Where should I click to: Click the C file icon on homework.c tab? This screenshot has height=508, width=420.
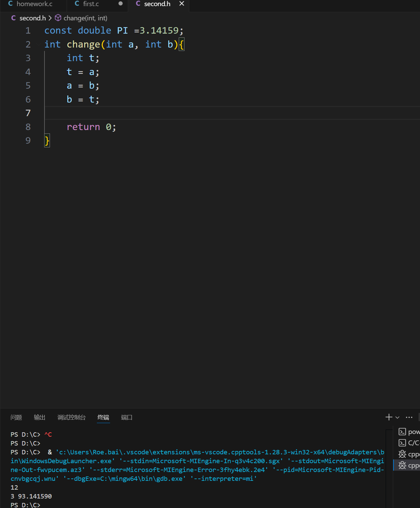pos(11,4)
